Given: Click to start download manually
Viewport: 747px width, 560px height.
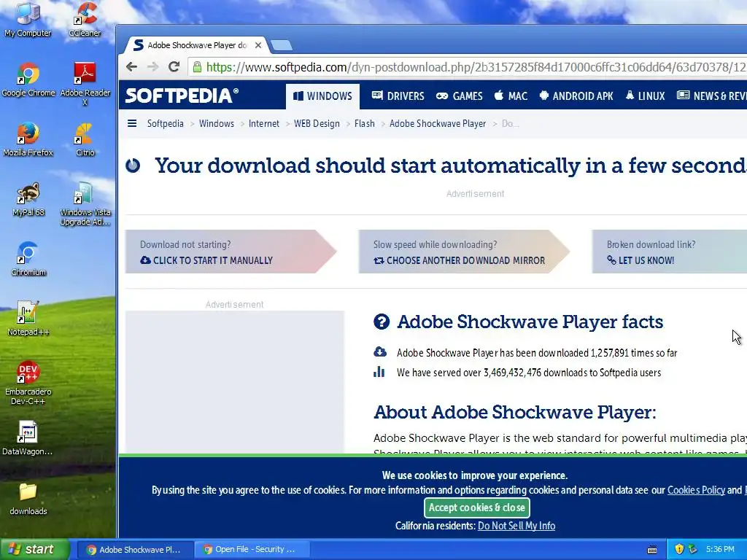Looking at the screenshot, I should point(206,260).
